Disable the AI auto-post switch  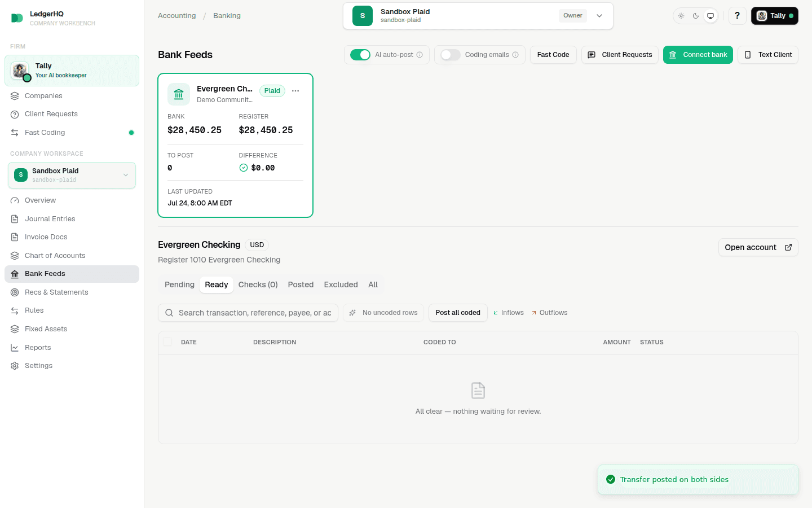click(x=360, y=55)
